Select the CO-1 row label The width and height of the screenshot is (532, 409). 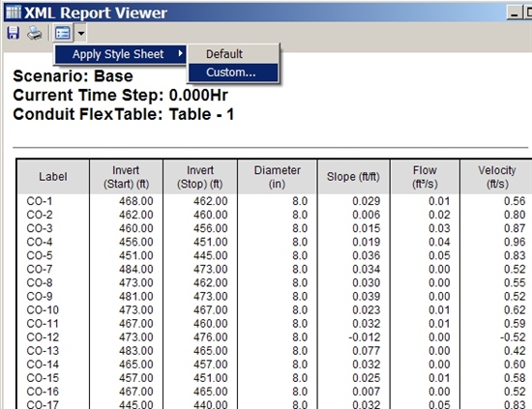pyautogui.click(x=40, y=201)
